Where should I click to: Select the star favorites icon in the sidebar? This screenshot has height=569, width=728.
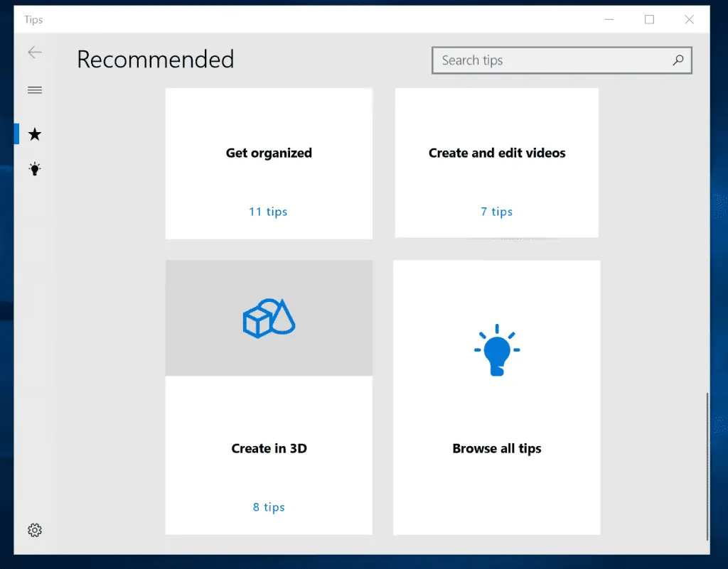34,134
